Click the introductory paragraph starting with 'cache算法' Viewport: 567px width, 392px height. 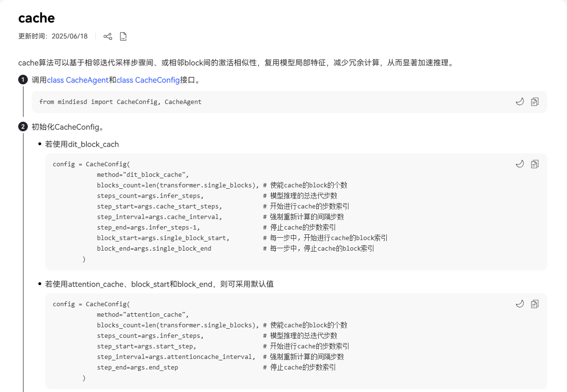click(237, 63)
